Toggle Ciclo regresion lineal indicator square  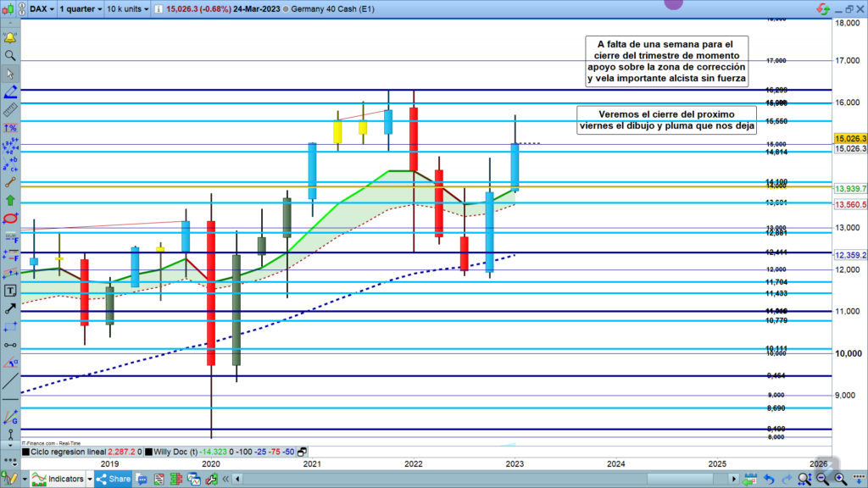(x=26, y=452)
